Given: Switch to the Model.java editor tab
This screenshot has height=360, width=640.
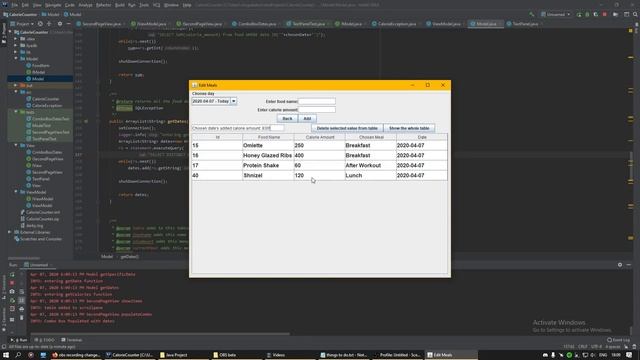Looking at the screenshot, I should (x=486, y=24).
